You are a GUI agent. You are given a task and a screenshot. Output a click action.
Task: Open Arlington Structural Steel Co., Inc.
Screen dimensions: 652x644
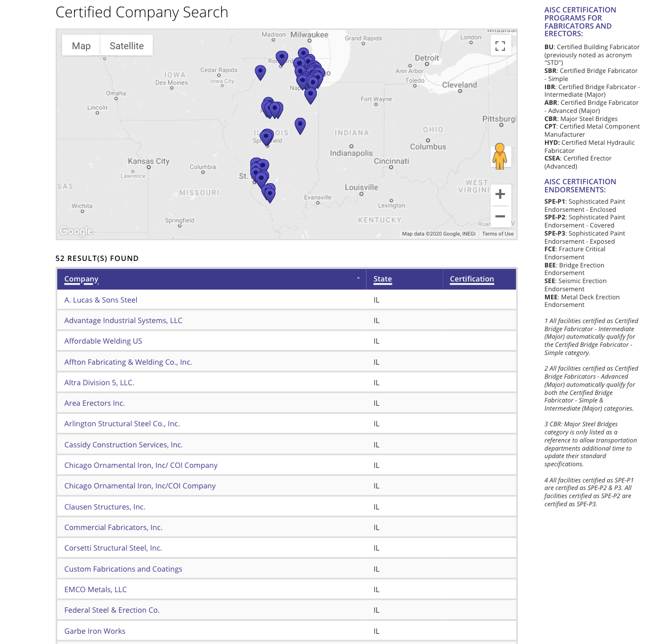[122, 424]
